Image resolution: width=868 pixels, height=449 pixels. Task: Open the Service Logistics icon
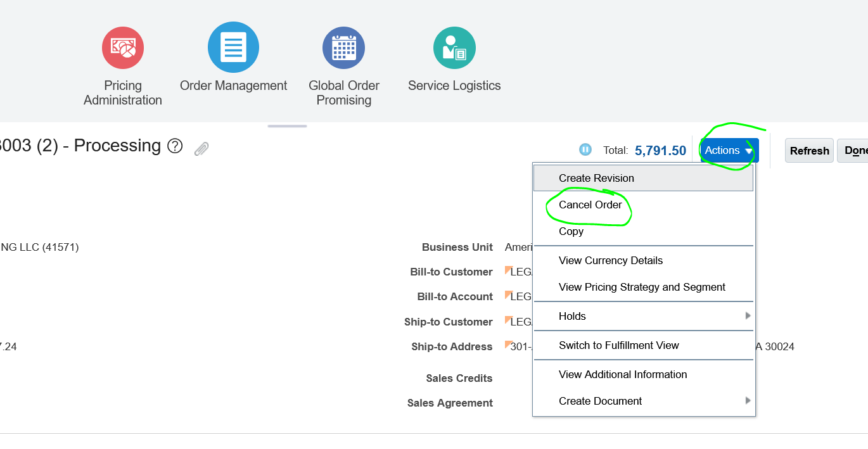(x=454, y=47)
